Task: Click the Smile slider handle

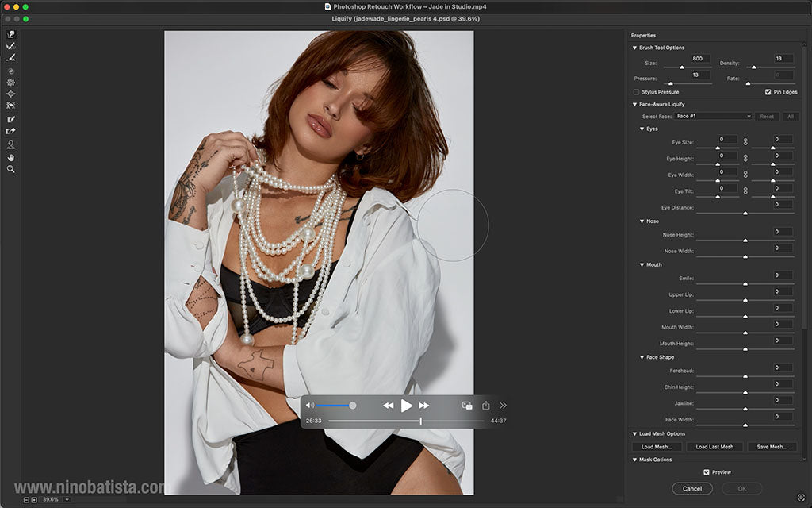Action: point(744,282)
